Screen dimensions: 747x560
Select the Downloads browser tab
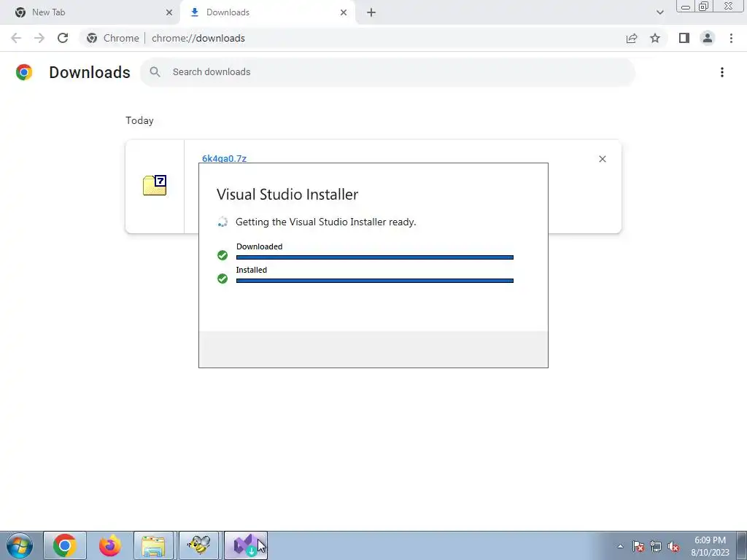267,12
